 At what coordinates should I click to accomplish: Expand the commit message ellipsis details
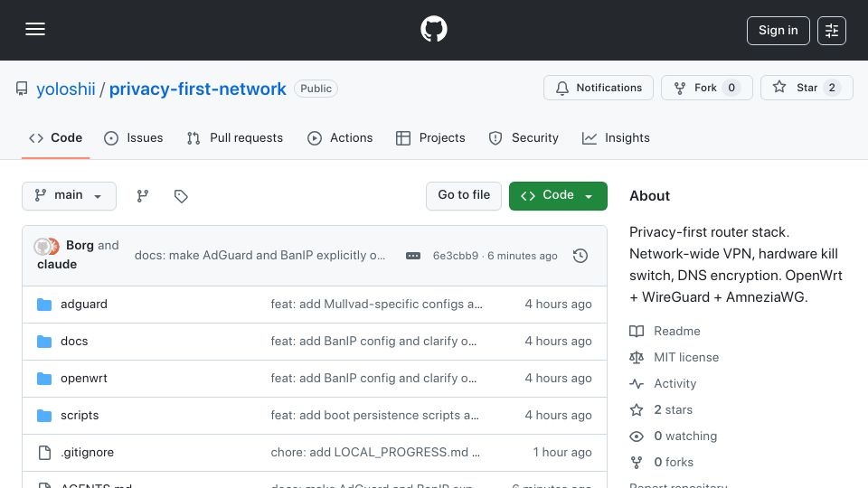pos(413,256)
